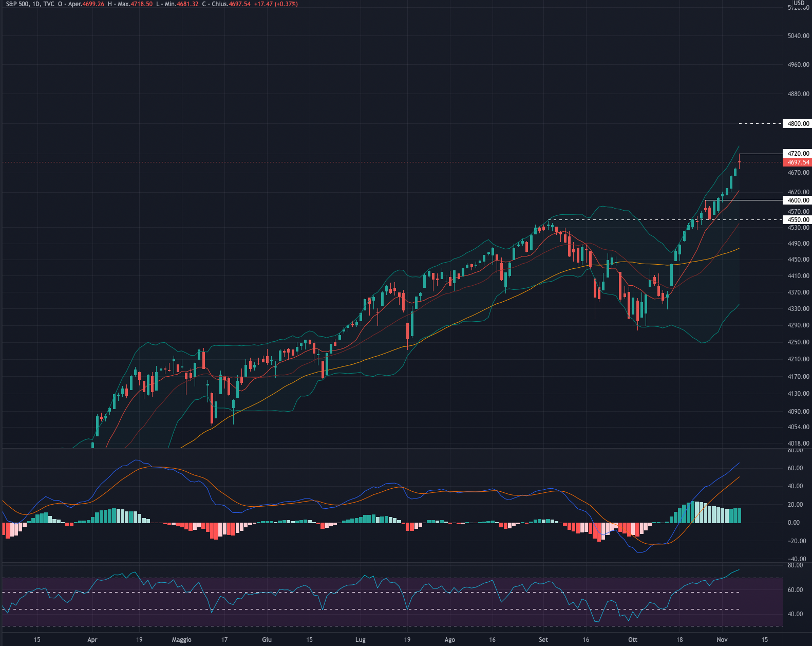Click the Giu label on the time axis
812x646 pixels.
[267, 640]
